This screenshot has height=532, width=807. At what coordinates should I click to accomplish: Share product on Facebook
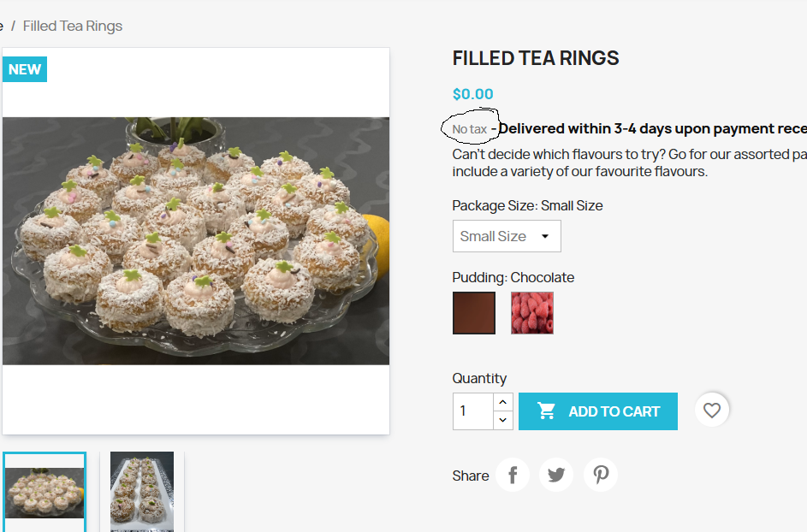pyautogui.click(x=513, y=475)
